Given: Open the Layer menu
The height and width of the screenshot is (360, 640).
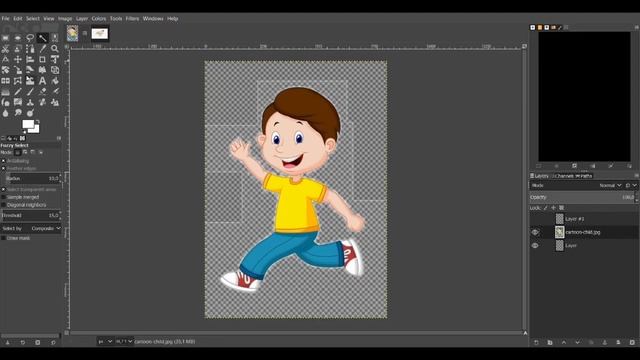Looking at the screenshot, I should click(82, 18).
